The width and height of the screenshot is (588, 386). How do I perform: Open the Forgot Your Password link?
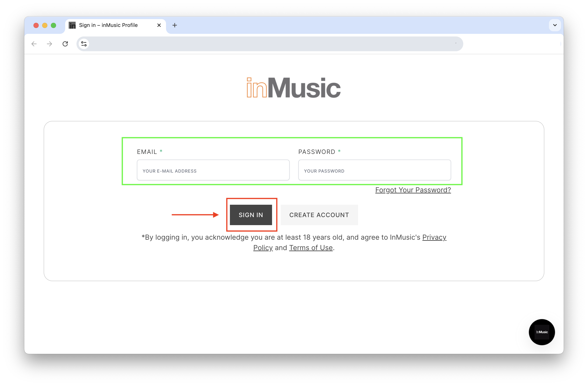pyautogui.click(x=413, y=190)
